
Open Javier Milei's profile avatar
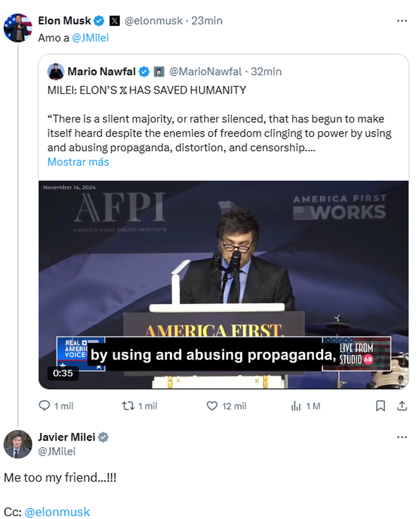(18, 444)
